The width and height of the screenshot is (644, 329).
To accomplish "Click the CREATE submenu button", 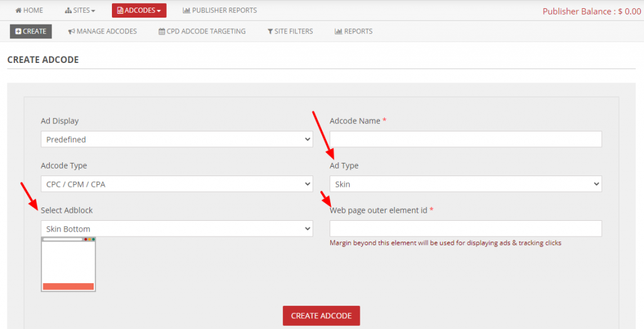I will [31, 31].
